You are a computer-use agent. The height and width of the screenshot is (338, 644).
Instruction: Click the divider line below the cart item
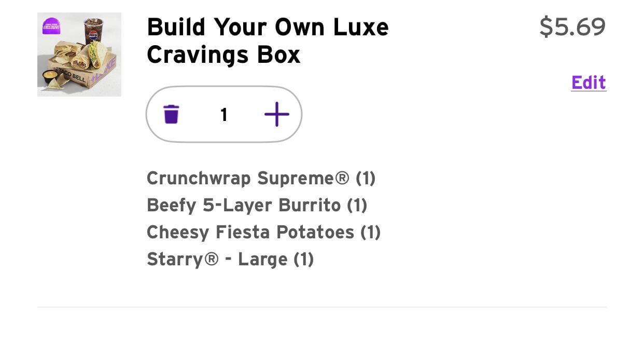(321, 307)
